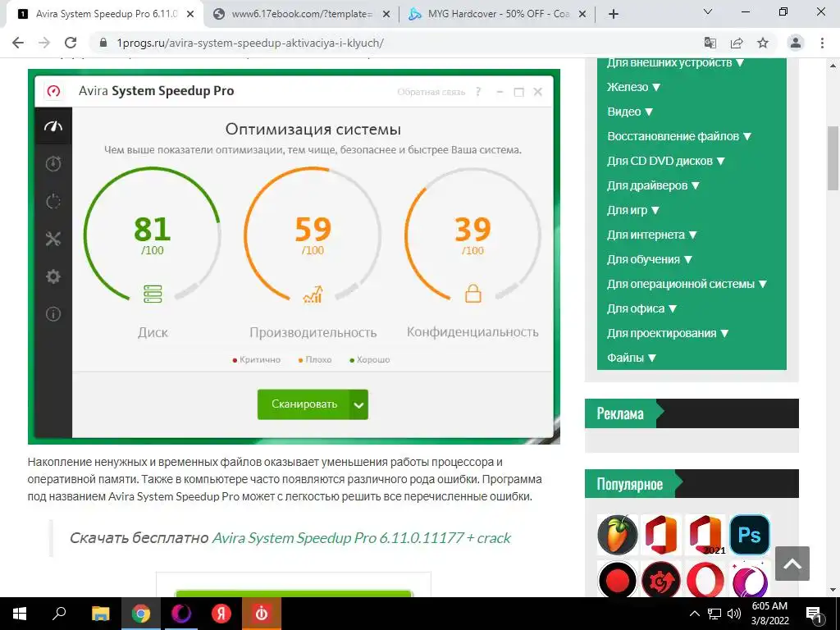Click the Реклама section heading
840x630 pixels.
pyautogui.click(x=620, y=413)
